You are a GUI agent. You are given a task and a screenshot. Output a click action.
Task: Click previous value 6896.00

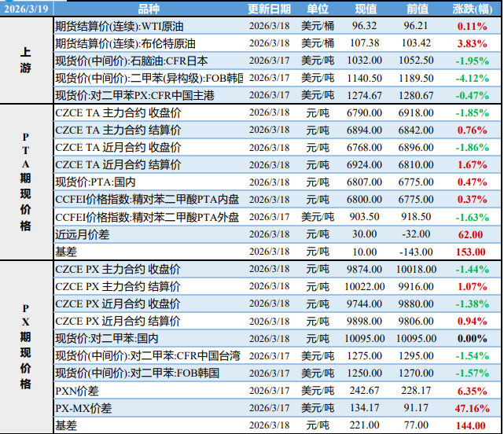click(x=416, y=148)
